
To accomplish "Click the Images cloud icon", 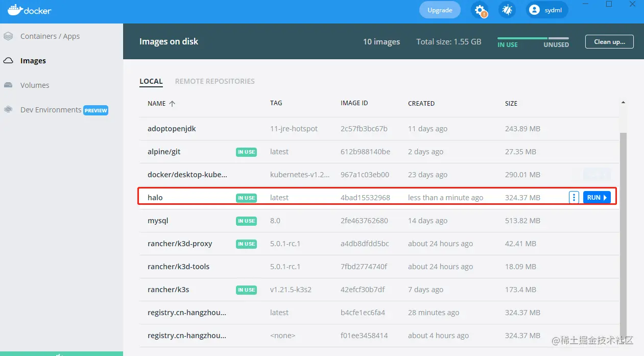I will point(8,61).
